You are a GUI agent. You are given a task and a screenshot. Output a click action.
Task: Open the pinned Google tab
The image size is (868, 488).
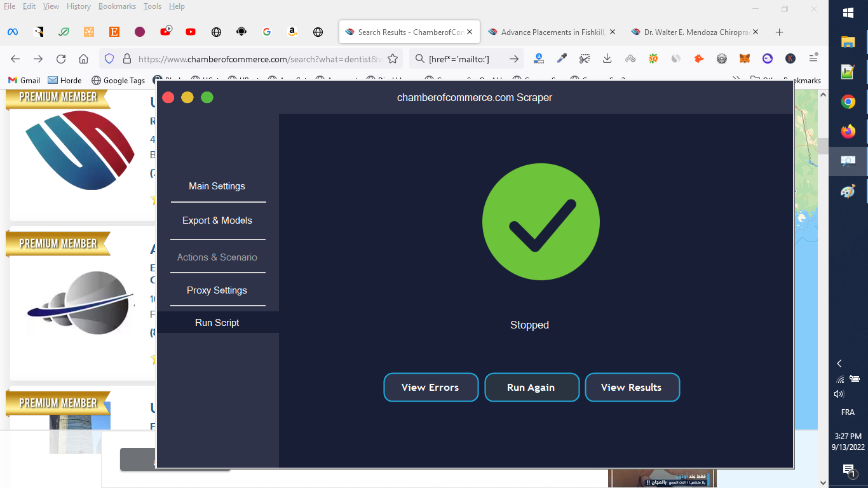click(267, 32)
